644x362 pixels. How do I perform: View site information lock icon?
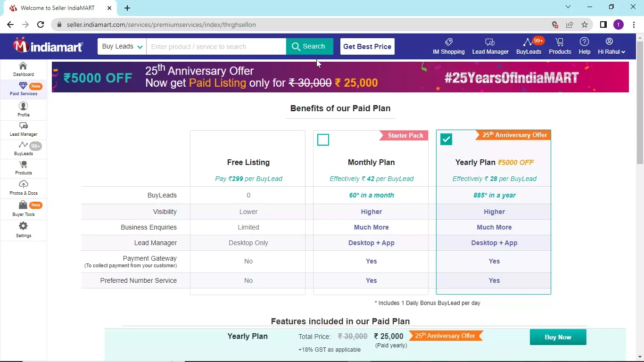[59, 25]
